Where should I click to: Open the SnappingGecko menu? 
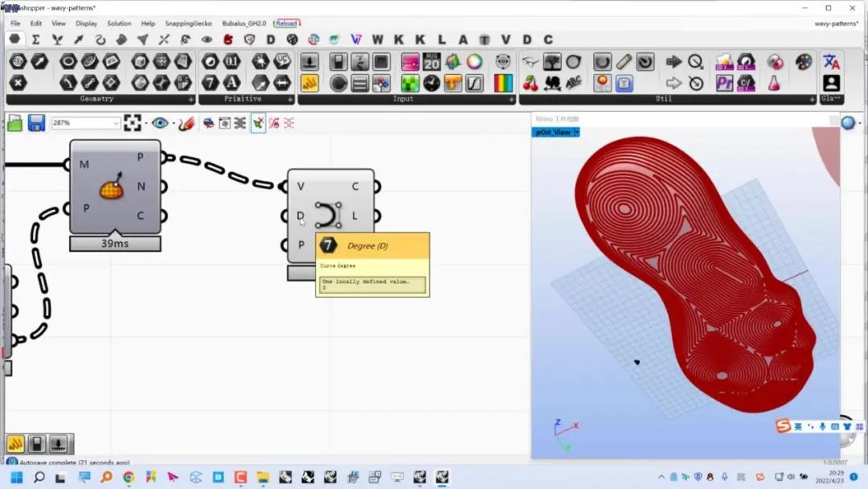pos(188,23)
